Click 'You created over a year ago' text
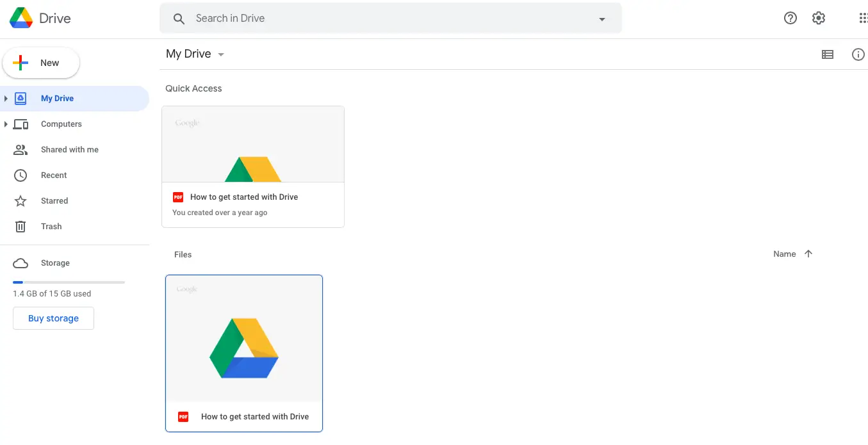The height and width of the screenshot is (445, 868). 220,213
